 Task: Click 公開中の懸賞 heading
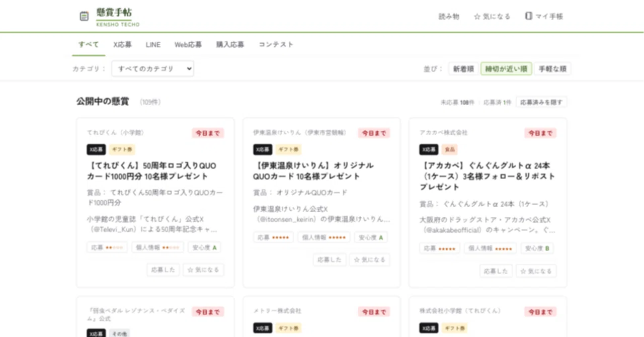103,102
